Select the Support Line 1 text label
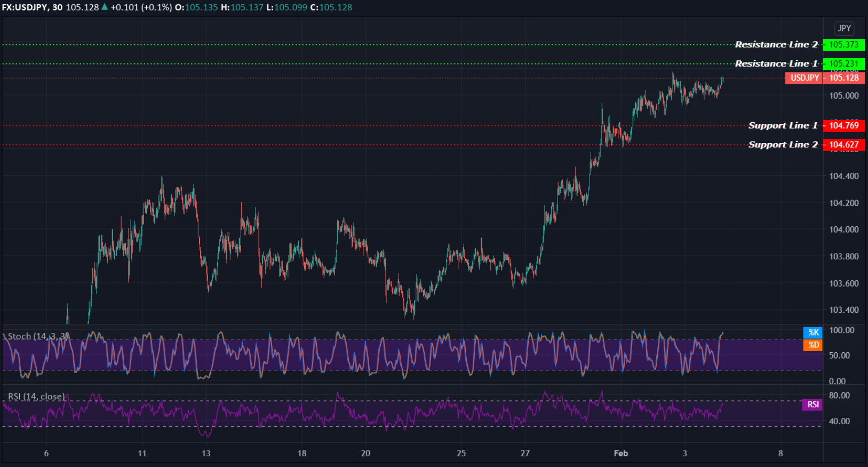Image resolution: width=868 pixels, height=467 pixels. (x=783, y=125)
